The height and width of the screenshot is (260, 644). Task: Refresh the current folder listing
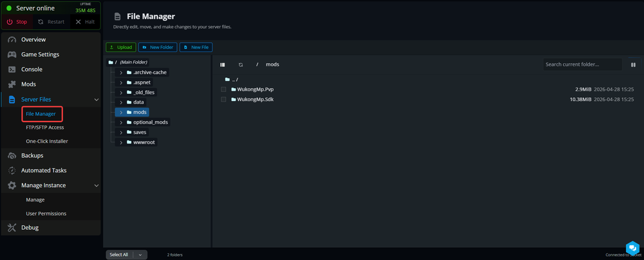click(x=241, y=64)
